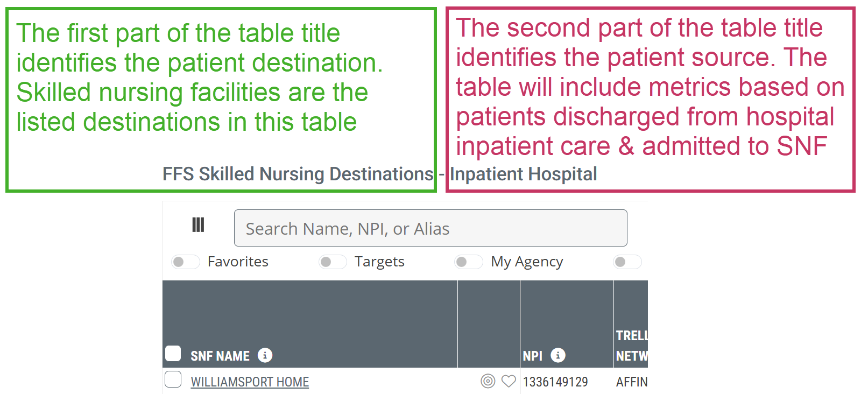Open the column chooser bars icon
868x394 pixels.
[x=198, y=225]
